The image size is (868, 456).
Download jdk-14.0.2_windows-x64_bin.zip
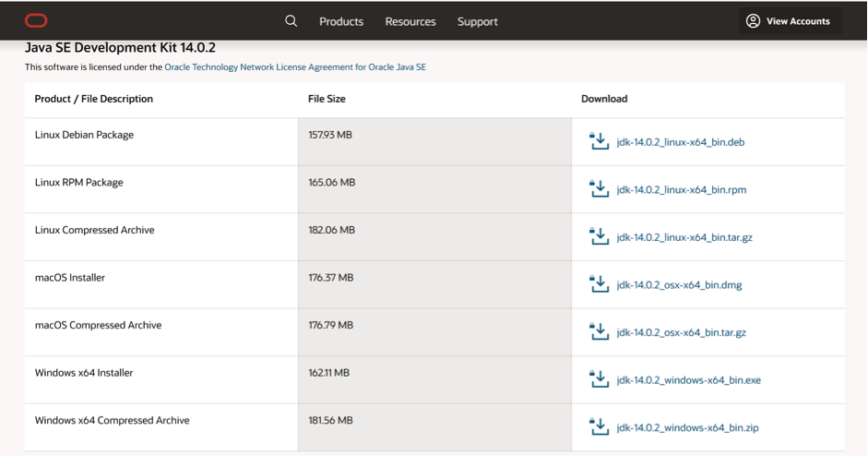click(687, 428)
